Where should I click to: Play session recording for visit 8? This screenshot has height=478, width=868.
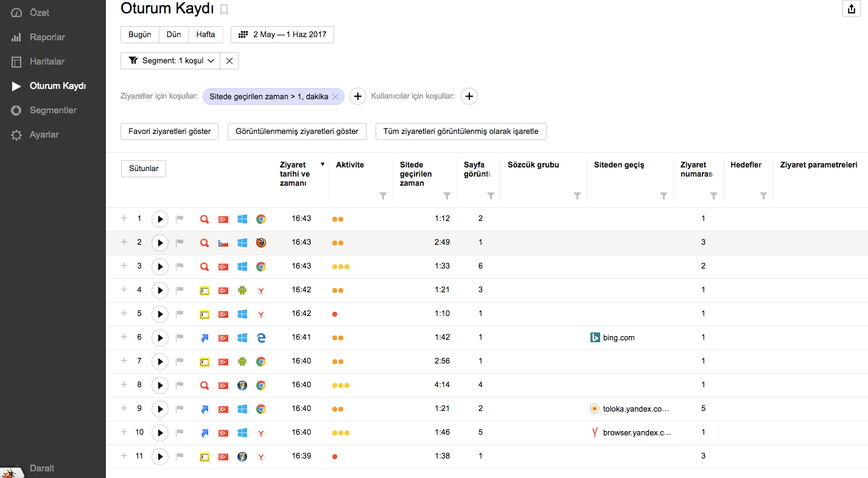click(159, 385)
